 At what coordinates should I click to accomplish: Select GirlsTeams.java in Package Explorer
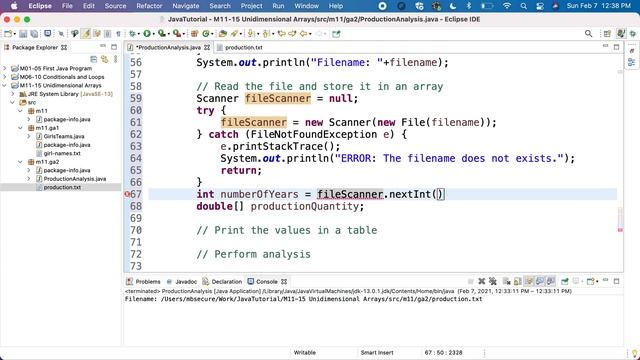click(64, 136)
